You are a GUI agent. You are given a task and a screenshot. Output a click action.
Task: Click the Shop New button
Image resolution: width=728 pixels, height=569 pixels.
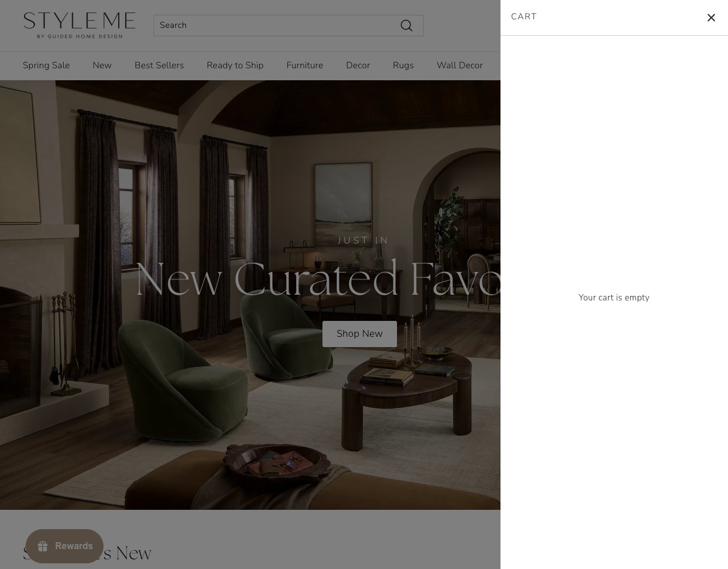pyautogui.click(x=359, y=334)
